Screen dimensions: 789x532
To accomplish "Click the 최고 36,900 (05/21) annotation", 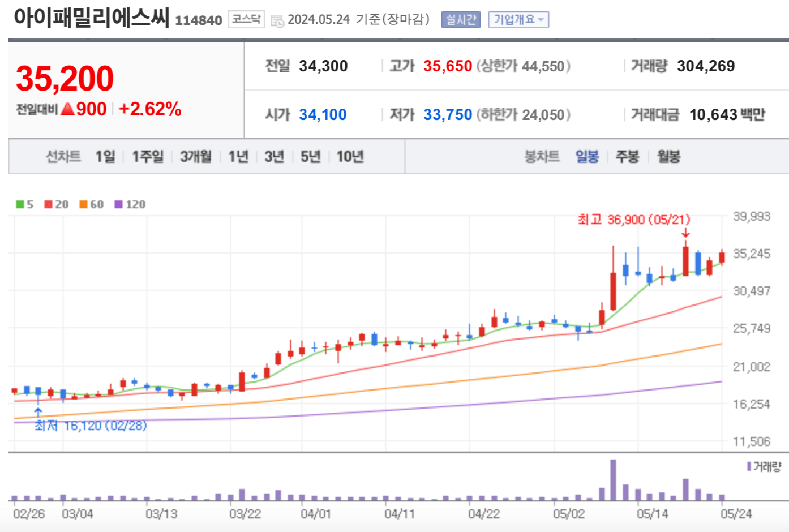I will 634,219.
